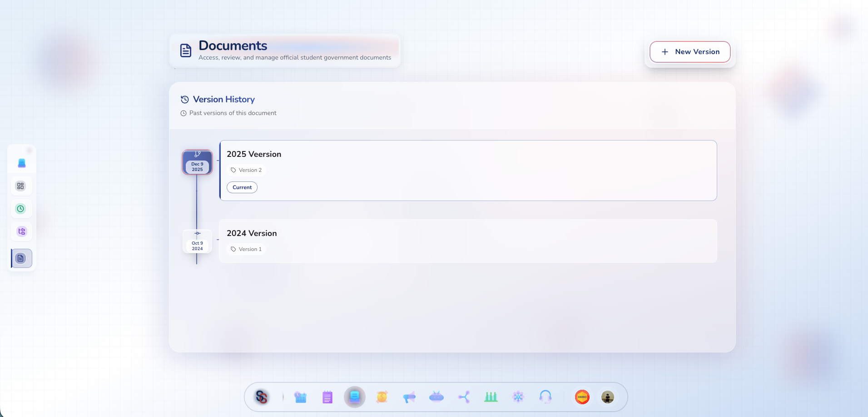Select the active document icon in sidebar
The height and width of the screenshot is (417, 868).
(x=21, y=258)
